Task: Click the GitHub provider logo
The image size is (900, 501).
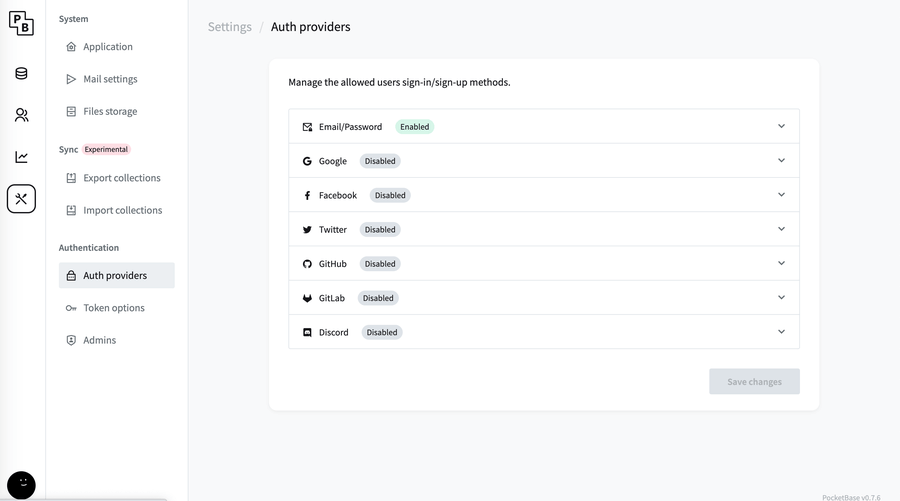Action: pyautogui.click(x=307, y=264)
